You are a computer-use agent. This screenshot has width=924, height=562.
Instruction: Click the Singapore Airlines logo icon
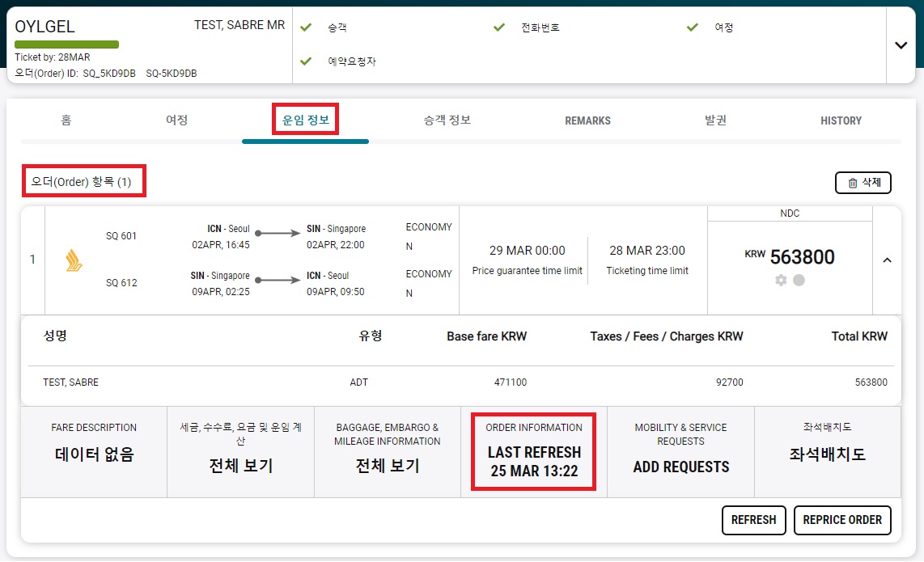74,260
